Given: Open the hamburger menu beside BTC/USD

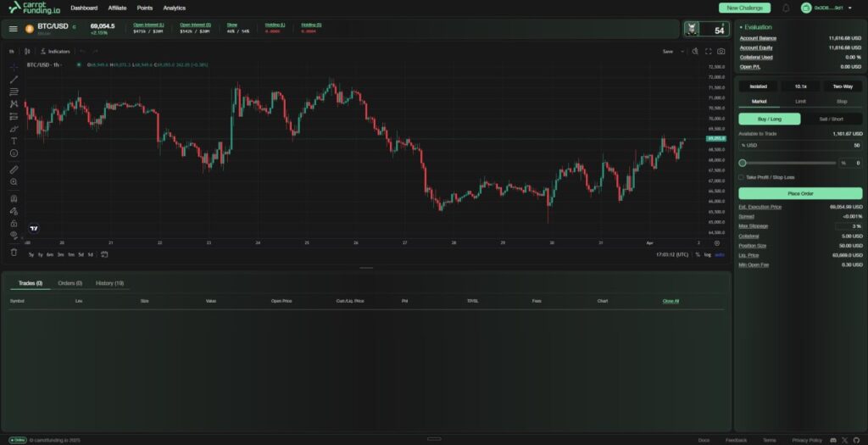Looking at the screenshot, I should pos(13,29).
